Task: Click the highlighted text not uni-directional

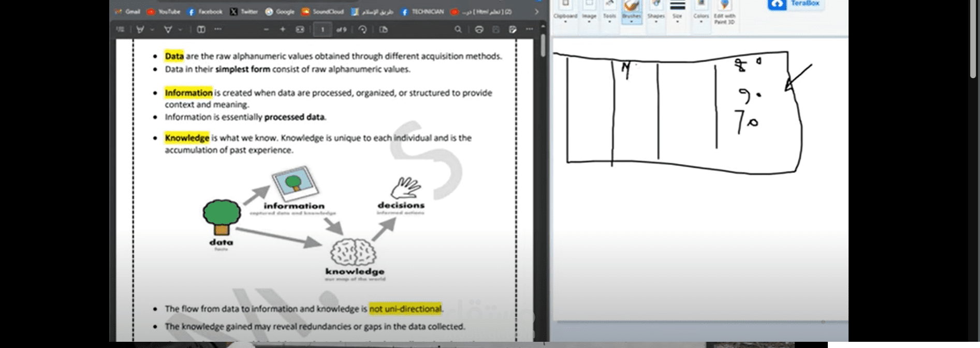Action: tap(405, 309)
